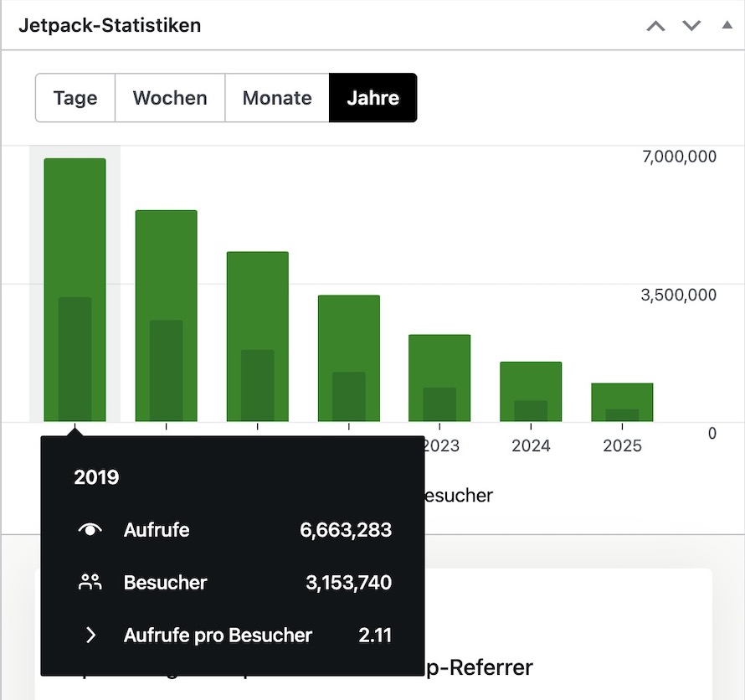Click the highlighted 2019 bar in the chart
This screenshot has width=745, height=700.
tap(75, 289)
